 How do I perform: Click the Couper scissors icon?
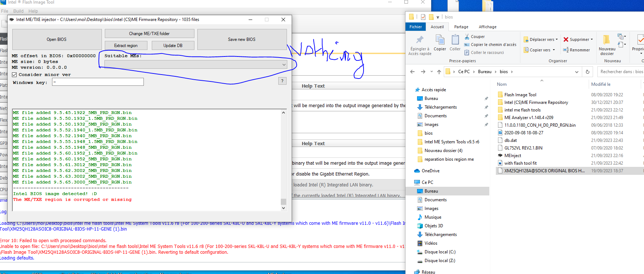tap(467, 37)
